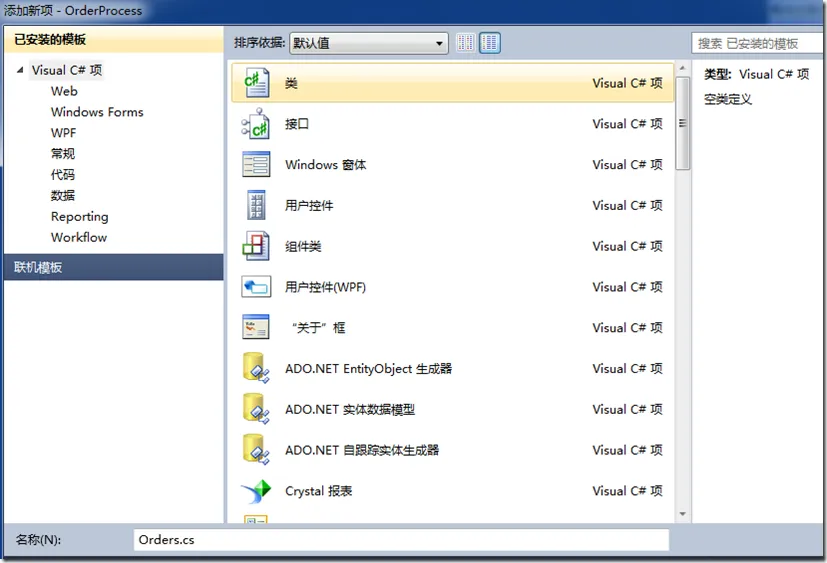The image size is (827, 563).
Task: Click the ADO.NET EntityObject 生成器 icon
Action: pos(256,368)
